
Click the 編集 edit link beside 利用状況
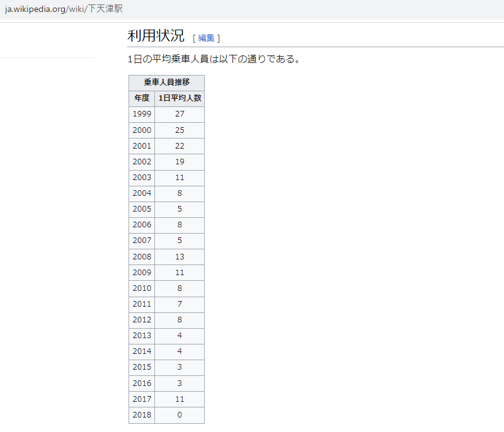(x=206, y=38)
